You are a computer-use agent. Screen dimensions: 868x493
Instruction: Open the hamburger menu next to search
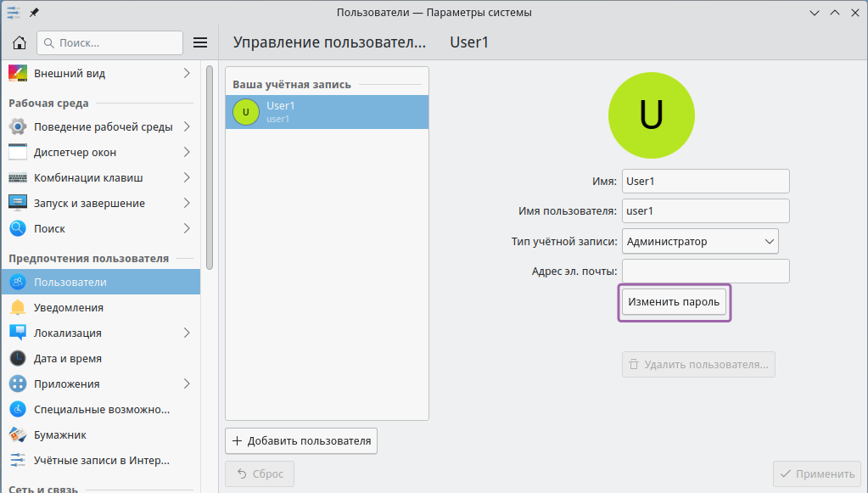(200, 42)
